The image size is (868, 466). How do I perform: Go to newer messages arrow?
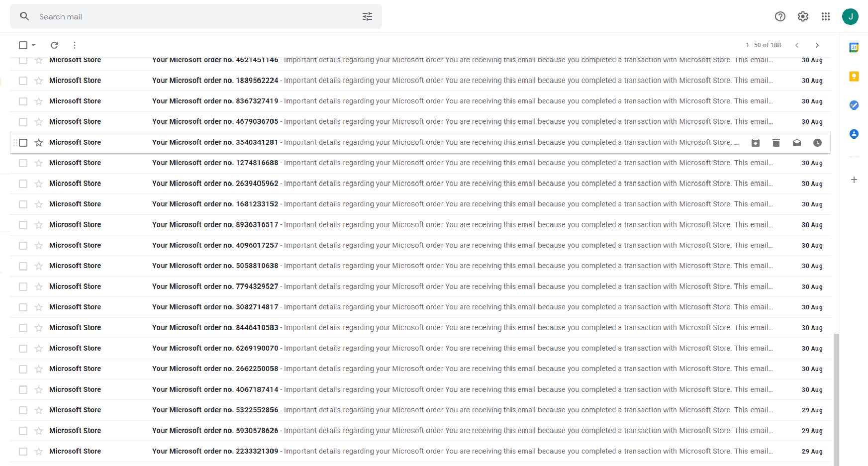(797, 45)
